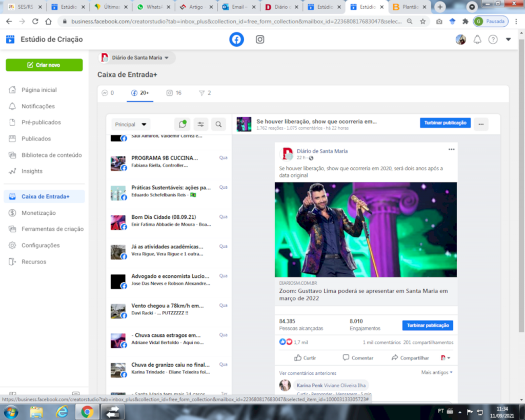Open the help question mark icon
Viewport: 525px width, 420px height.
click(x=493, y=39)
